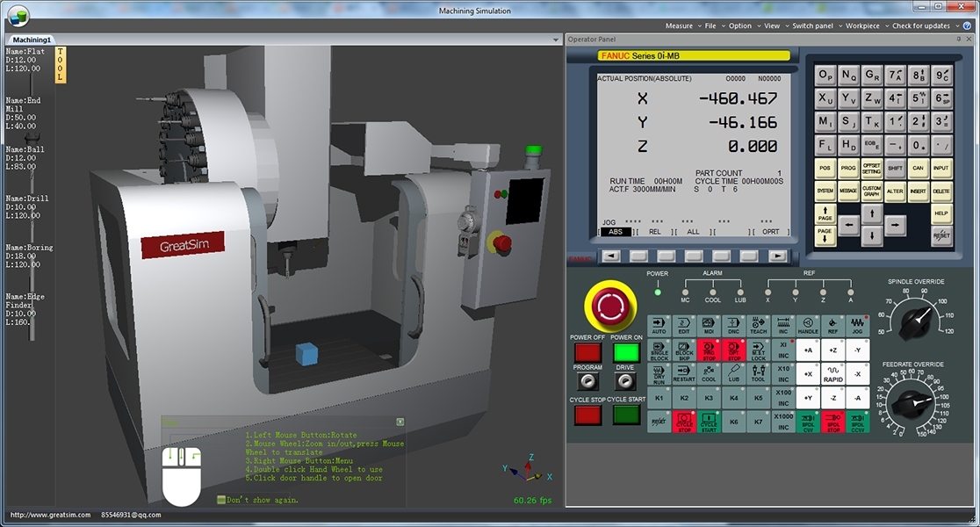Turn on the COOL coolant icon

click(709, 373)
